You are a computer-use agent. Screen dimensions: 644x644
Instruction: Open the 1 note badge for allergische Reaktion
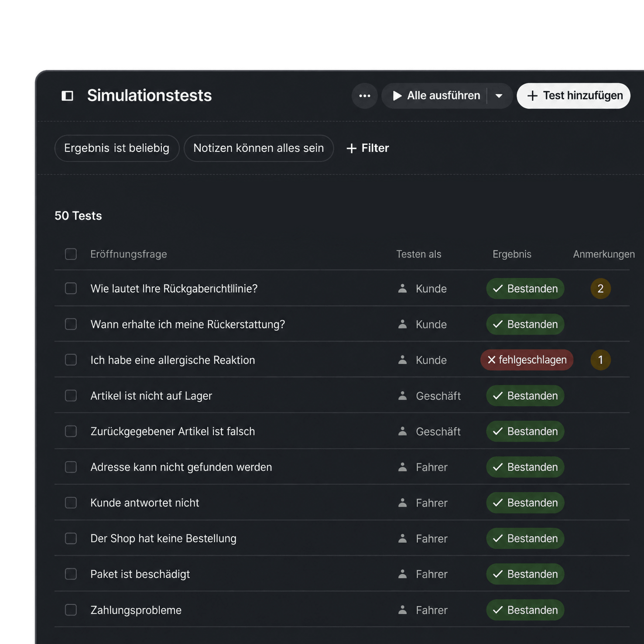tap(600, 360)
